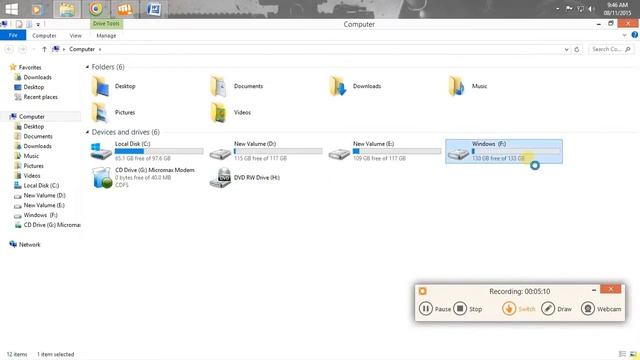The image size is (640, 360).
Task: Open Word from the taskbar
Action: tap(154, 9)
